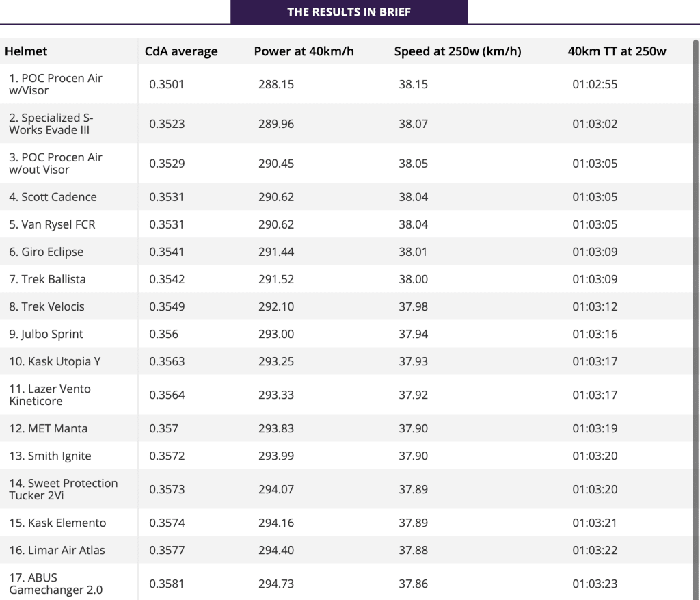Image resolution: width=700 pixels, height=600 pixels.
Task: Select the Specialized S-Works Evade III cell
Action: click(x=51, y=124)
